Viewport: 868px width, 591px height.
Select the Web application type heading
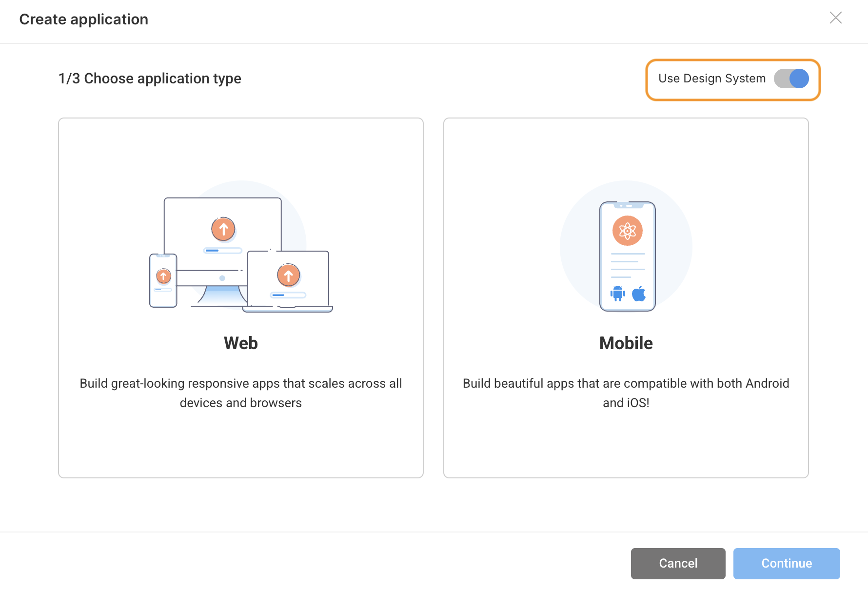[x=240, y=343]
